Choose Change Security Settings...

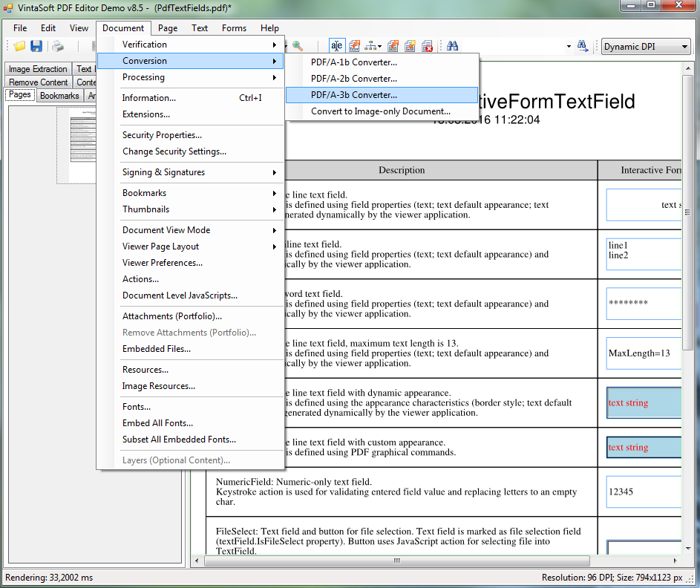190,151
